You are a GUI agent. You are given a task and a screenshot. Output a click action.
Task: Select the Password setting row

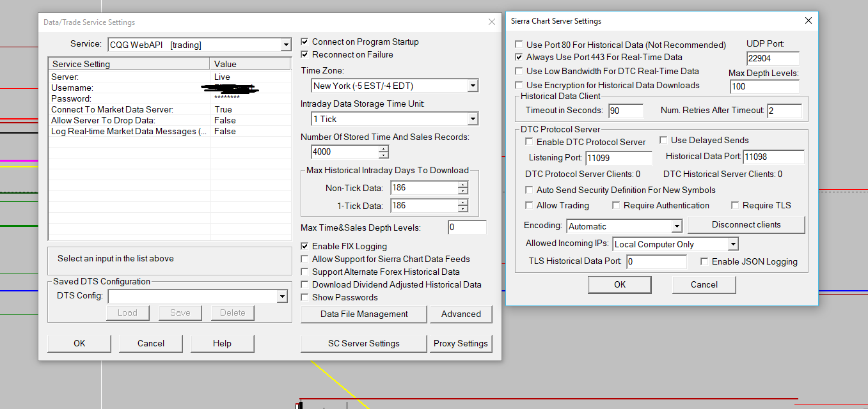click(x=170, y=98)
